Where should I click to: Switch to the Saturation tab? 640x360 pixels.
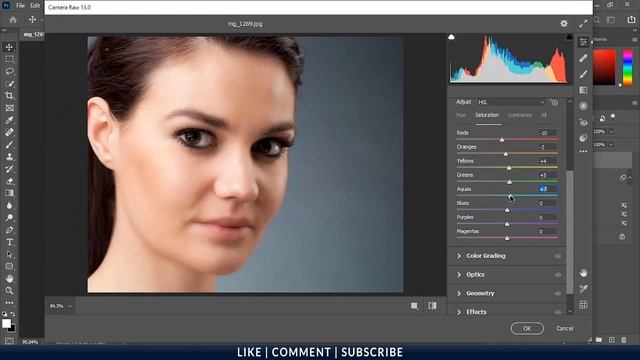pos(487,115)
